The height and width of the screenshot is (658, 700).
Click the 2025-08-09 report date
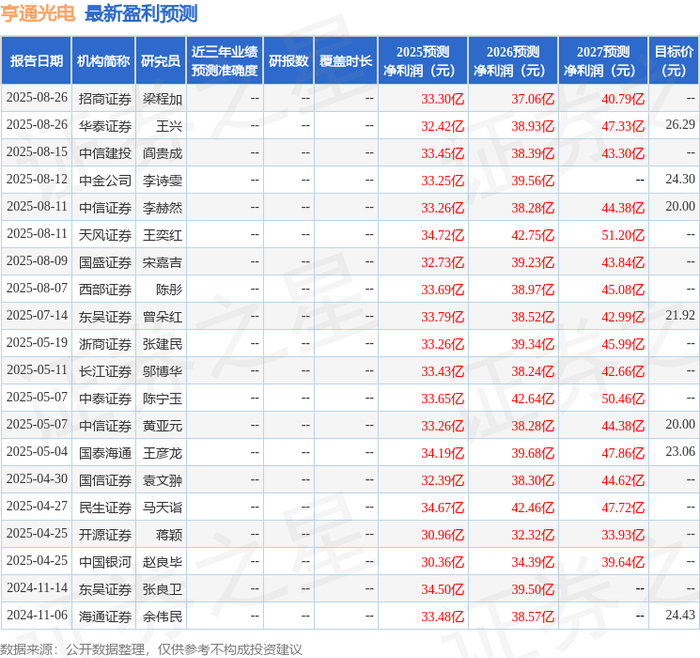tap(37, 261)
